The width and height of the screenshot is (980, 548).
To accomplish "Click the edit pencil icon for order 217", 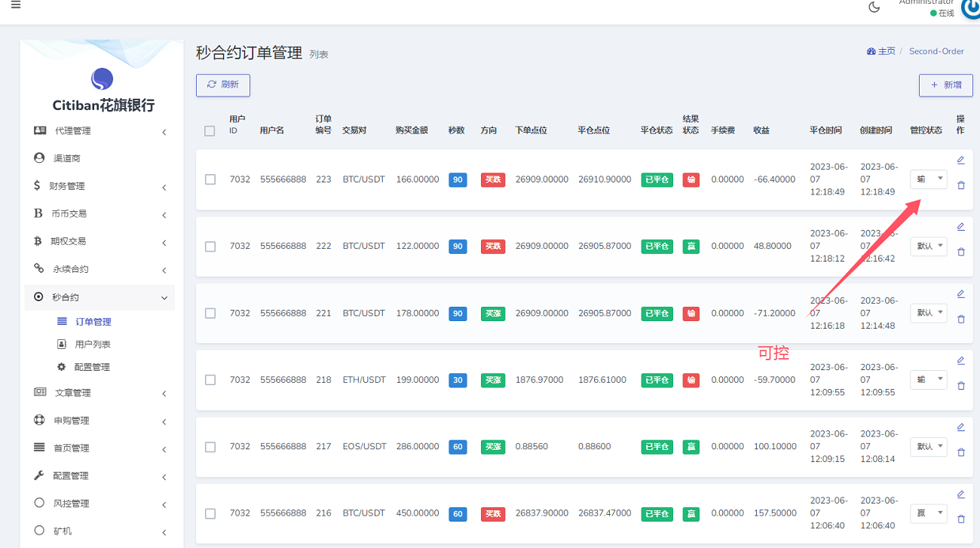I will [960, 427].
